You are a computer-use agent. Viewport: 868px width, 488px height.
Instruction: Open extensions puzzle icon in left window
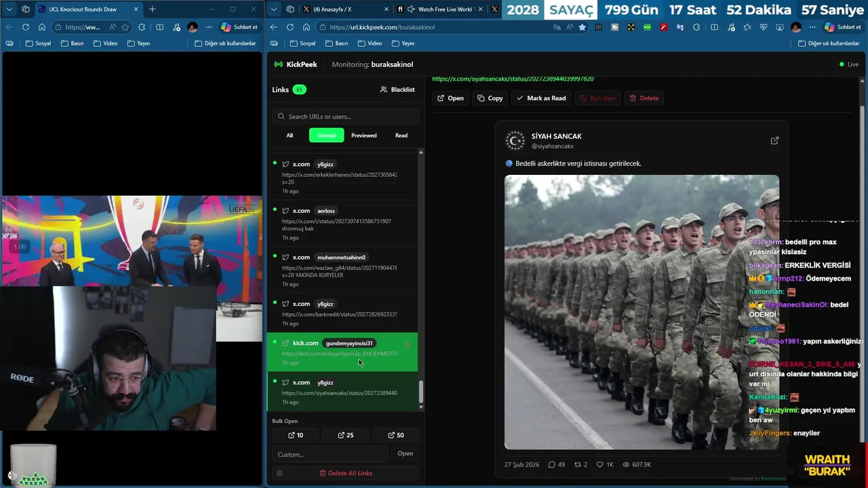point(142,27)
